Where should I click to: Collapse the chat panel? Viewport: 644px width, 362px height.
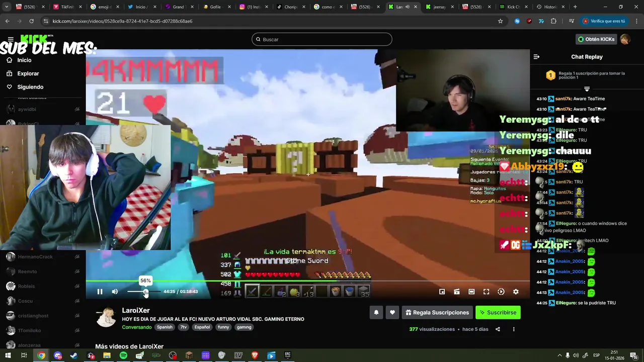[536, 57]
